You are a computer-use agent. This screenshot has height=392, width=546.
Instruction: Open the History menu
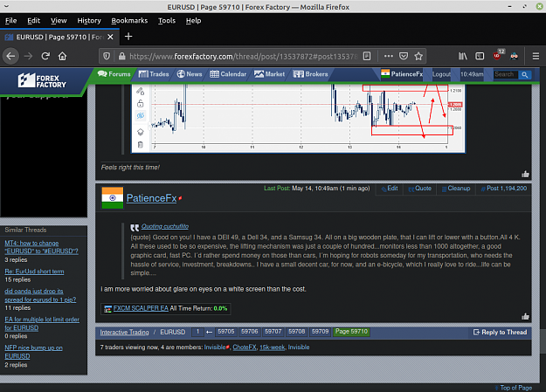coord(89,21)
